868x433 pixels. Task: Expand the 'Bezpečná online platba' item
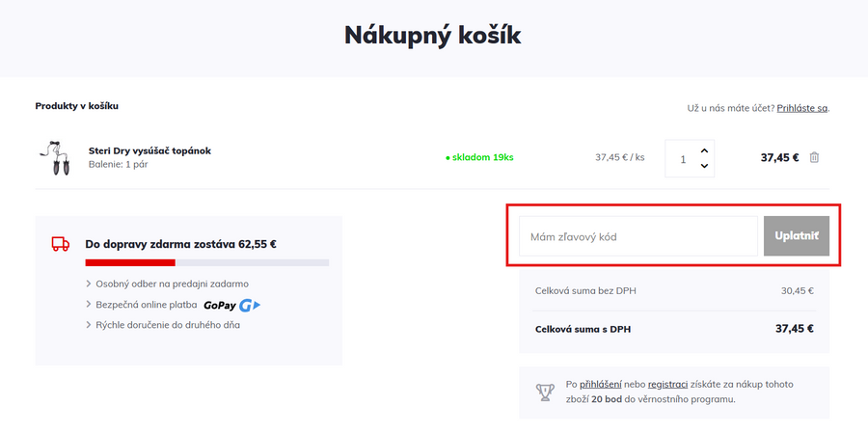pos(145,305)
